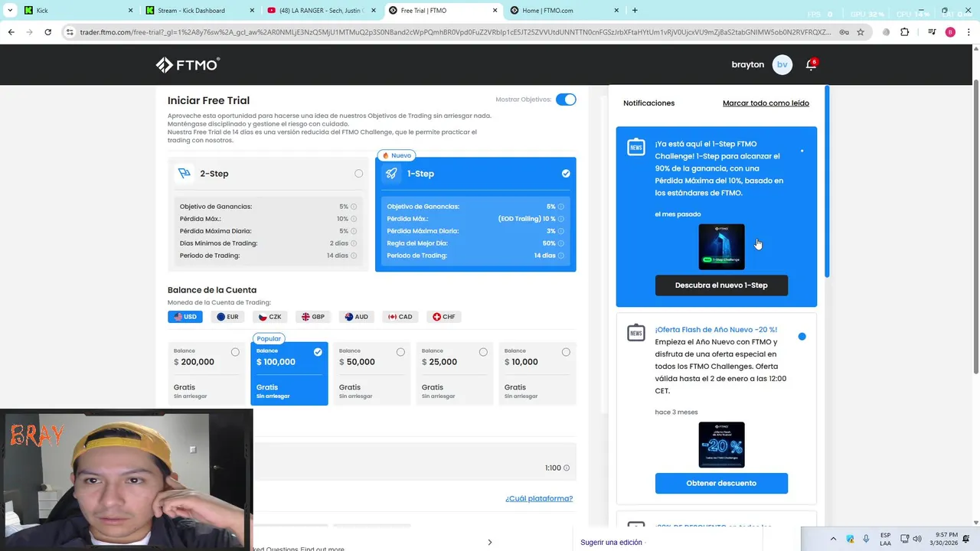Bookmark this page with the star icon

[x=861, y=32]
